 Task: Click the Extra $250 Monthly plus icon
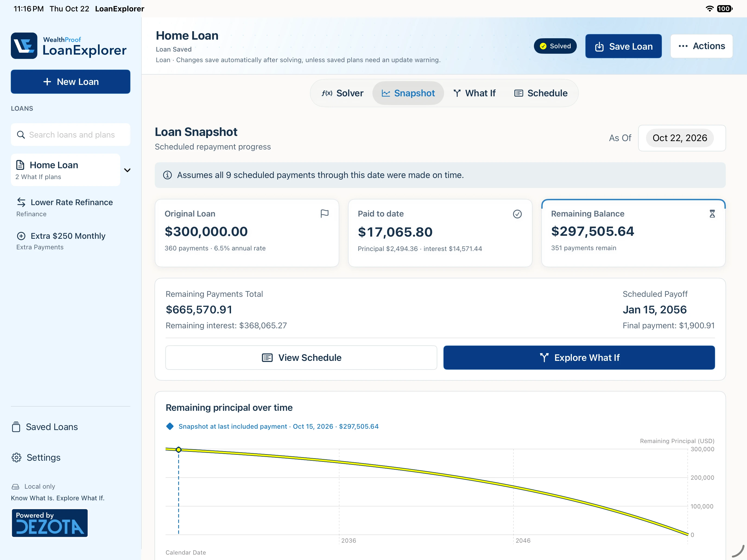coord(21,236)
